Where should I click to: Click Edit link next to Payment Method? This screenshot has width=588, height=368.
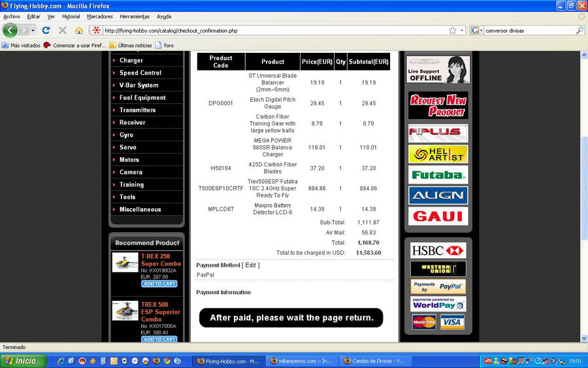pyautogui.click(x=251, y=265)
